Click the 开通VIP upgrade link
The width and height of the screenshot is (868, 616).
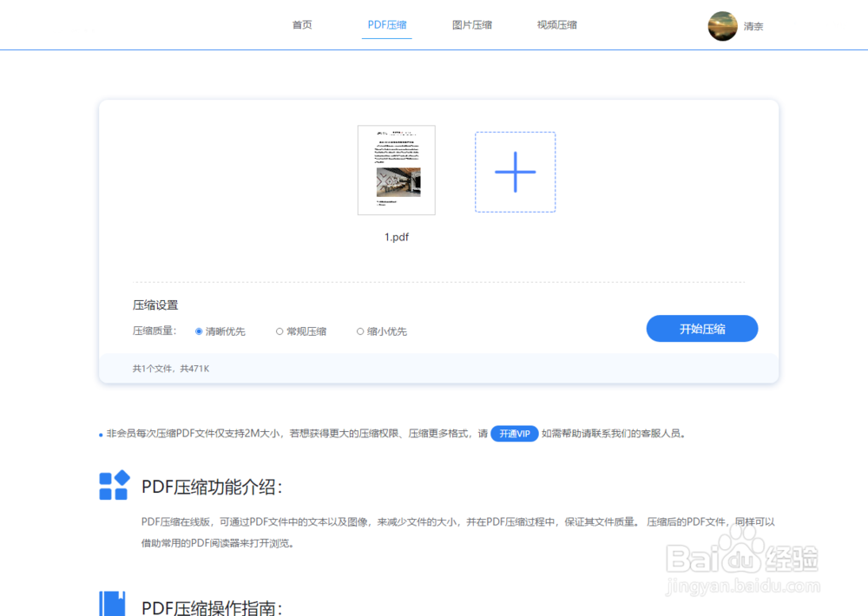515,433
